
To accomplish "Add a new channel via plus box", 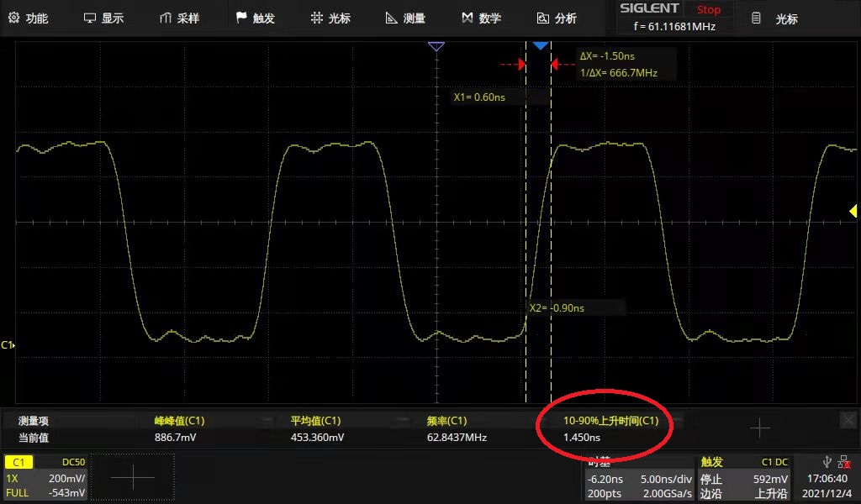I will click(x=133, y=477).
